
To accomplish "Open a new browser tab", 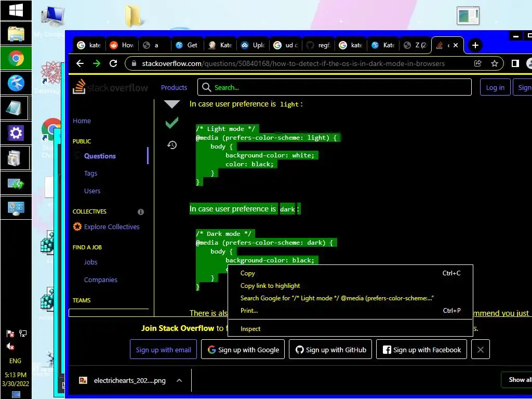I will [475, 45].
